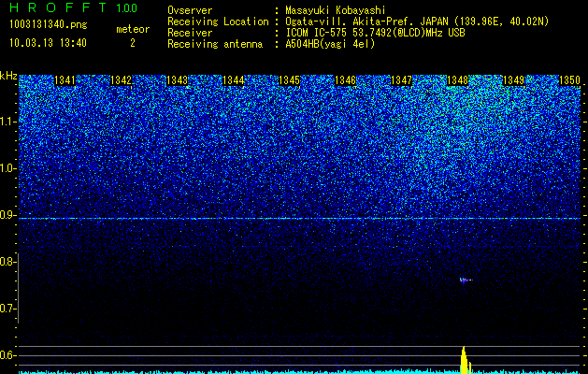Click the 0.8 kHz axis label

7,262
